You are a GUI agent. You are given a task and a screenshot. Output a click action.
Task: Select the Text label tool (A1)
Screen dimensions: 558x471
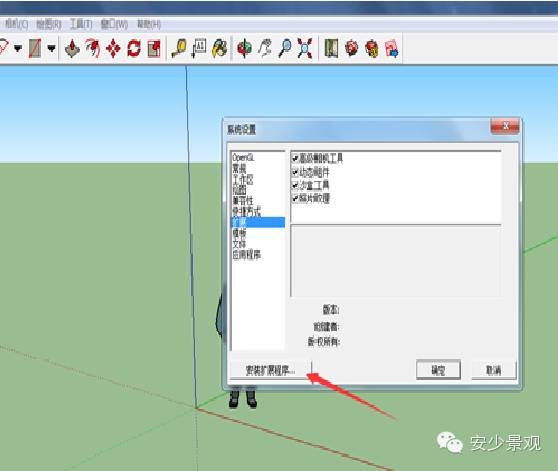pos(199,48)
